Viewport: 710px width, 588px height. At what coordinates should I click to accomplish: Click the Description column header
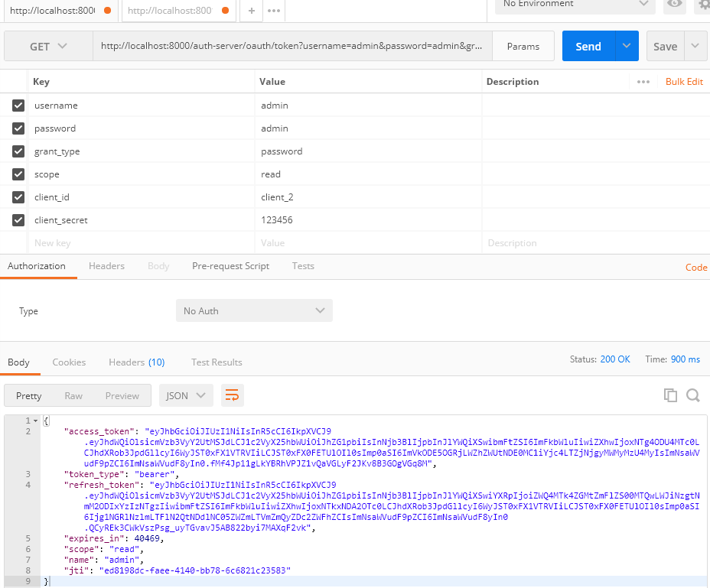coord(512,82)
